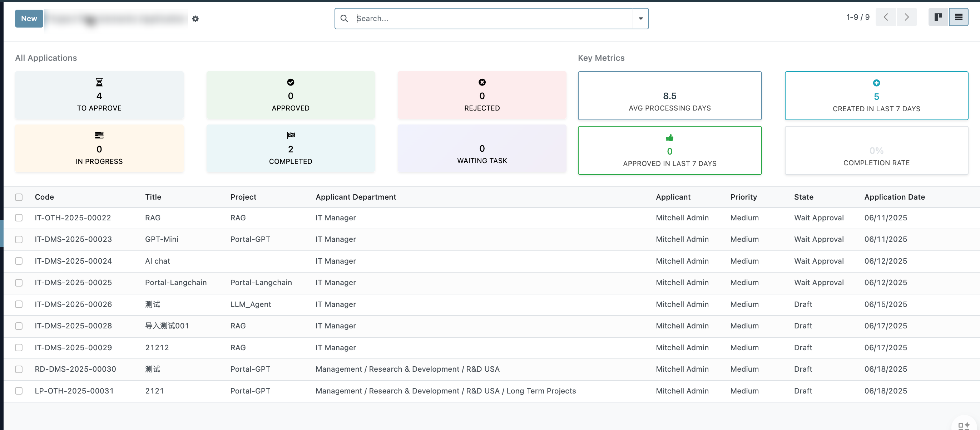This screenshot has width=980, height=430.
Task: Select the WAITING TASK card
Action: click(x=482, y=148)
